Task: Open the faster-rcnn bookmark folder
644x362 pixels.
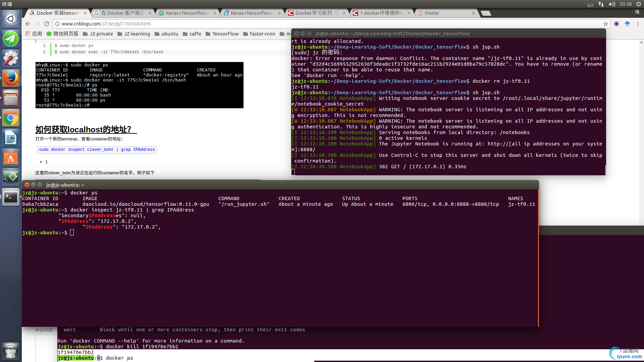Action: 259,34
